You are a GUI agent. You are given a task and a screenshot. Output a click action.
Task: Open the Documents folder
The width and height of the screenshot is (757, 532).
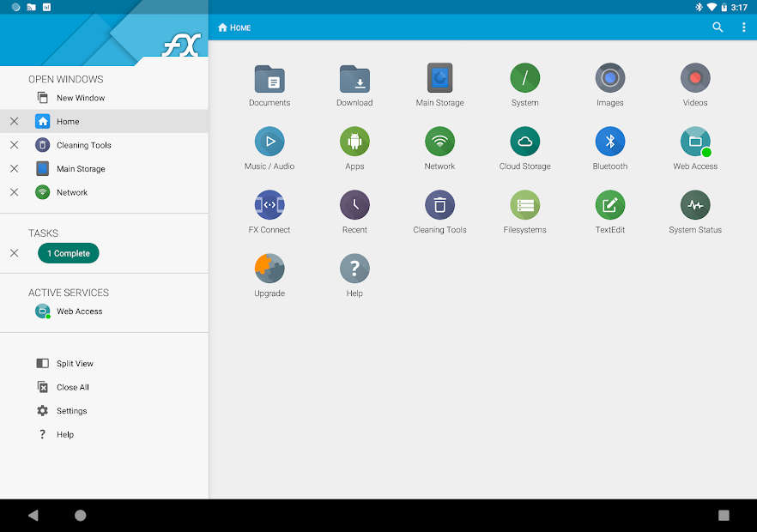(269, 83)
